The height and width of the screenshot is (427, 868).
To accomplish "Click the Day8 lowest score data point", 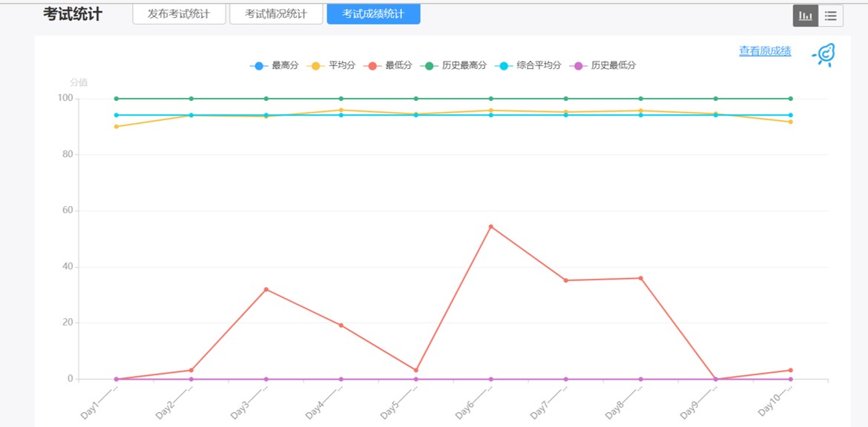I will click(640, 278).
